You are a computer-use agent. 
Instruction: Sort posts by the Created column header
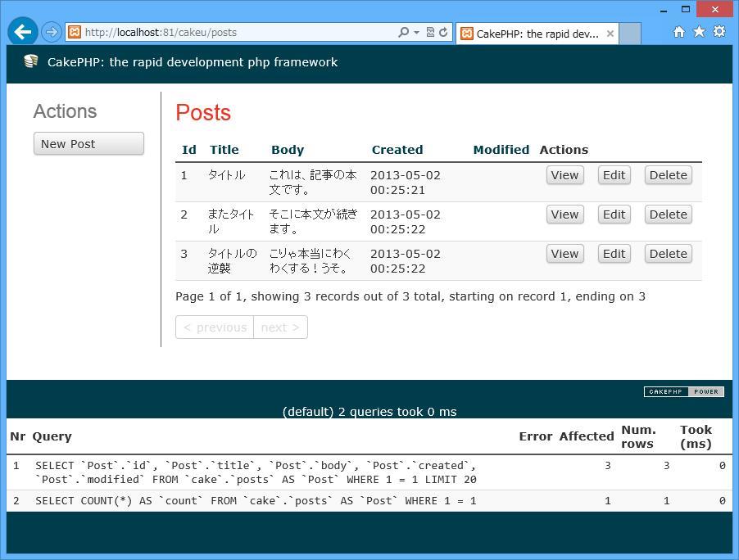397,150
